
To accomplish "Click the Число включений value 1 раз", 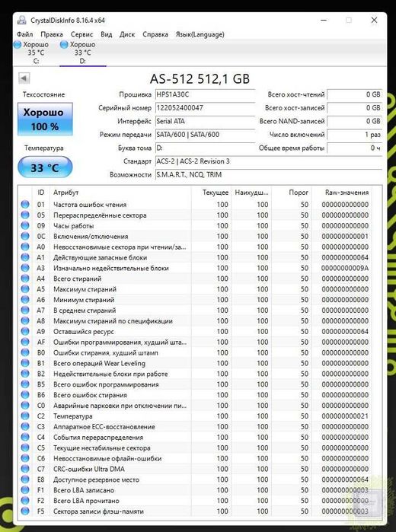I will pos(355,135).
